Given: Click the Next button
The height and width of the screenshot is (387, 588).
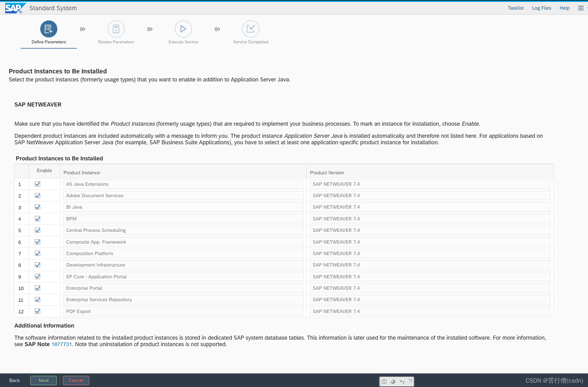Looking at the screenshot, I should (x=43, y=380).
